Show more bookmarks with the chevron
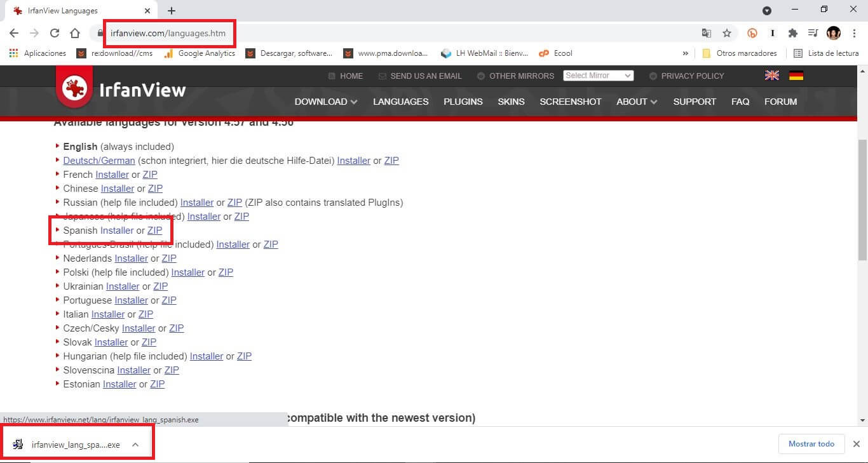868x463 pixels. click(x=685, y=53)
